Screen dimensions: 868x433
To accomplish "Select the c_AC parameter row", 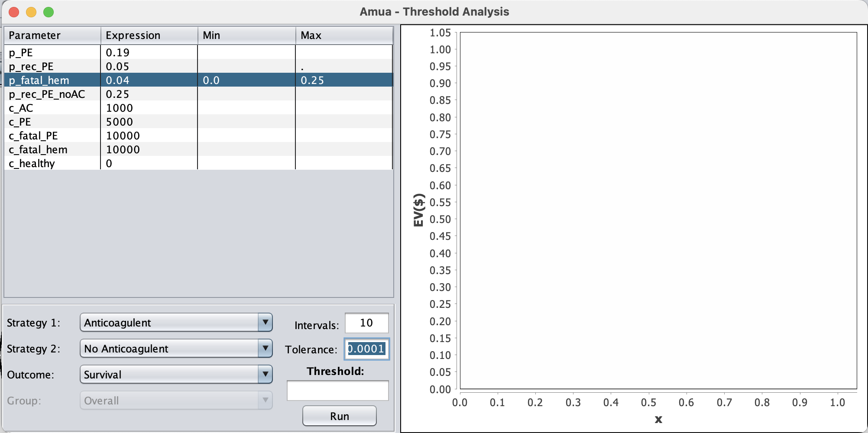I will (52, 108).
